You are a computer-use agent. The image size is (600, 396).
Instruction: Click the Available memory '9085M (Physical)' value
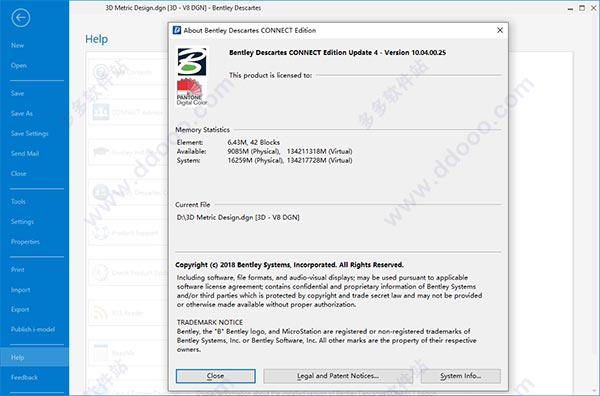pyautogui.click(x=253, y=152)
